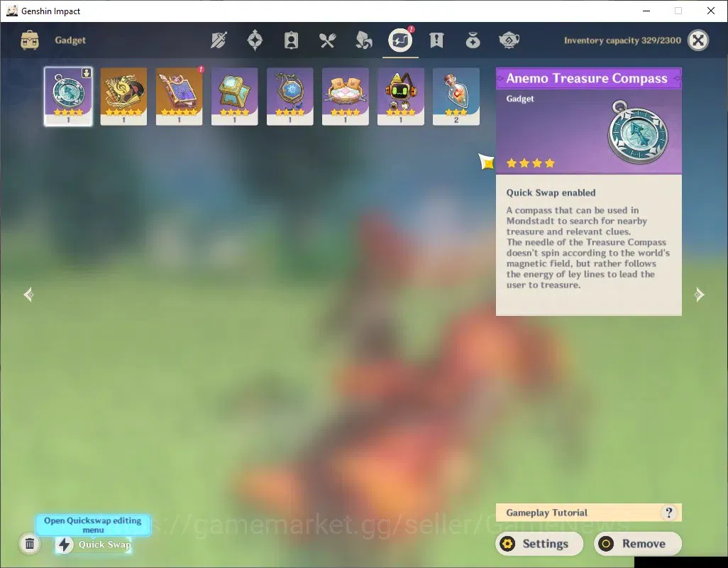728x568 pixels.
Task: Open the Precious Items tab
Action: 473,40
